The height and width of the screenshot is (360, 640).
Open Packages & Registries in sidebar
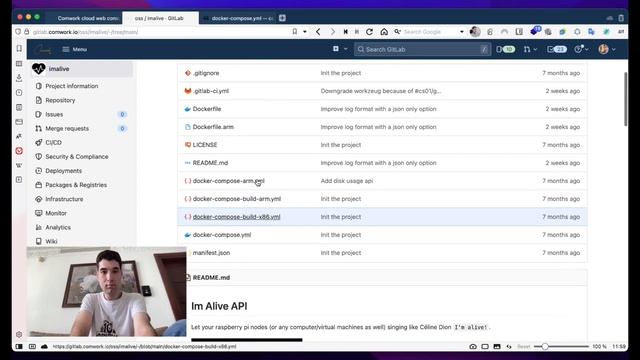[76, 185]
